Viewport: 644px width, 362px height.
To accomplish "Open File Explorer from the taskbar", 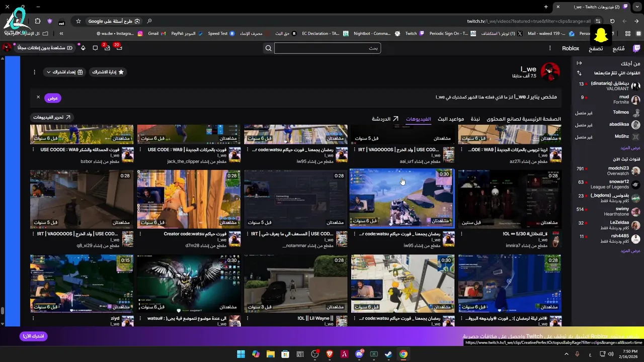I will 270,354.
